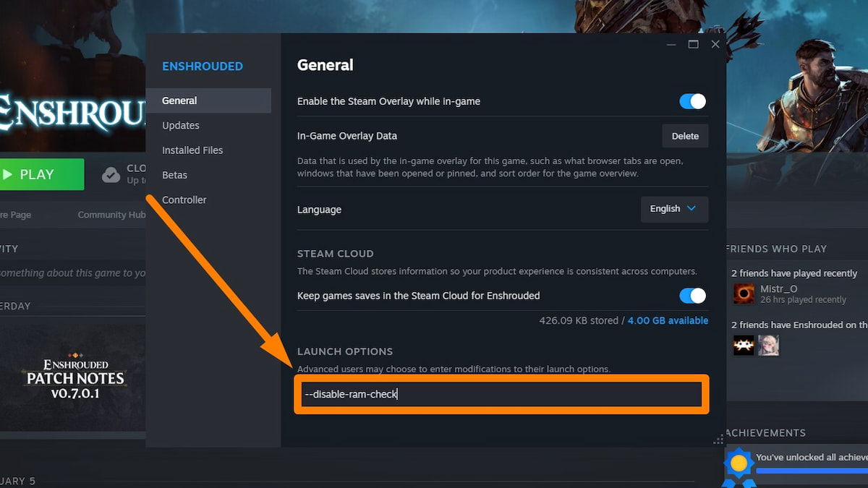Click the space invader friend avatar
Viewport: 868px width, 488px height.
tap(744, 345)
